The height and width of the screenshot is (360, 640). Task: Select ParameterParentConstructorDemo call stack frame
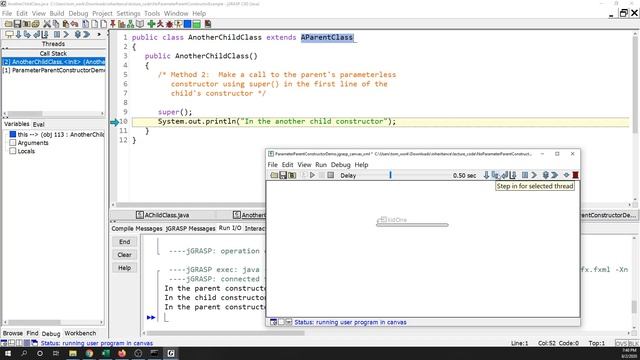(x=53, y=70)
